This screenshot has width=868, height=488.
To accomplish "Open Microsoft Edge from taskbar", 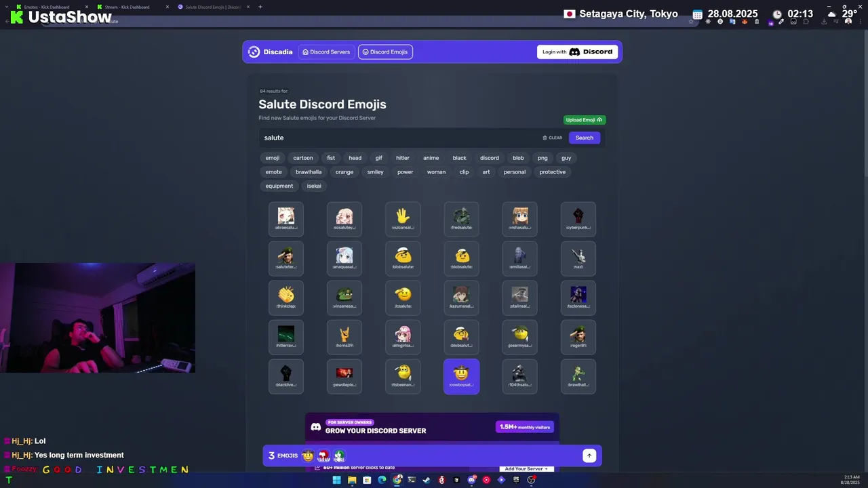I will coord(382,480).
